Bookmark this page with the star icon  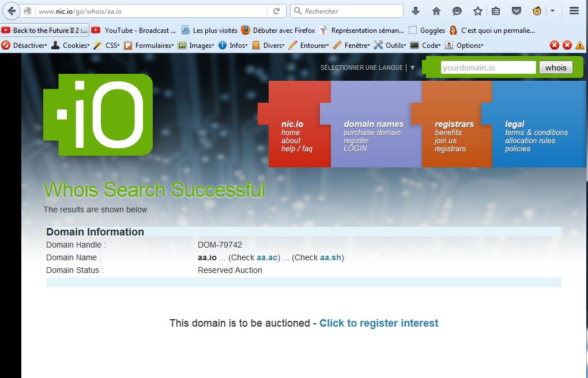click(477, 11)
